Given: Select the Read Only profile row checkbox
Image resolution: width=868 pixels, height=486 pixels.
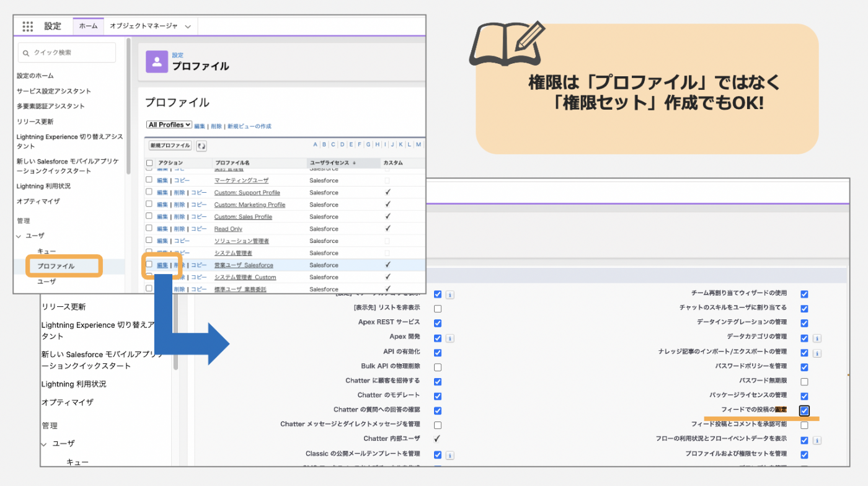Looking at the screenshot, I should click(x=149, y=228).
